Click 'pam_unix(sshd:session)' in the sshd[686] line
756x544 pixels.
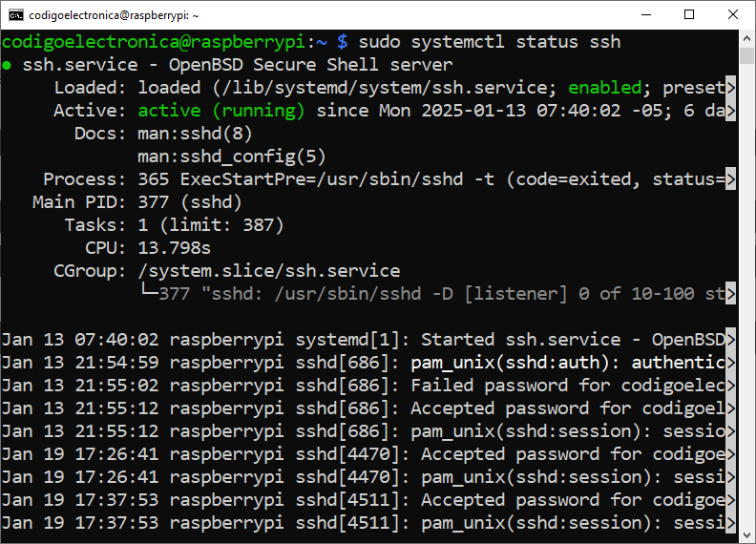pyautogui.click(x=526, y=431)
